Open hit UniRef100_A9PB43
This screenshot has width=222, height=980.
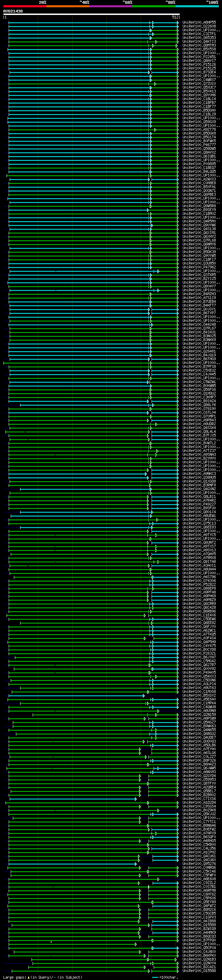[x=199, y=420]
